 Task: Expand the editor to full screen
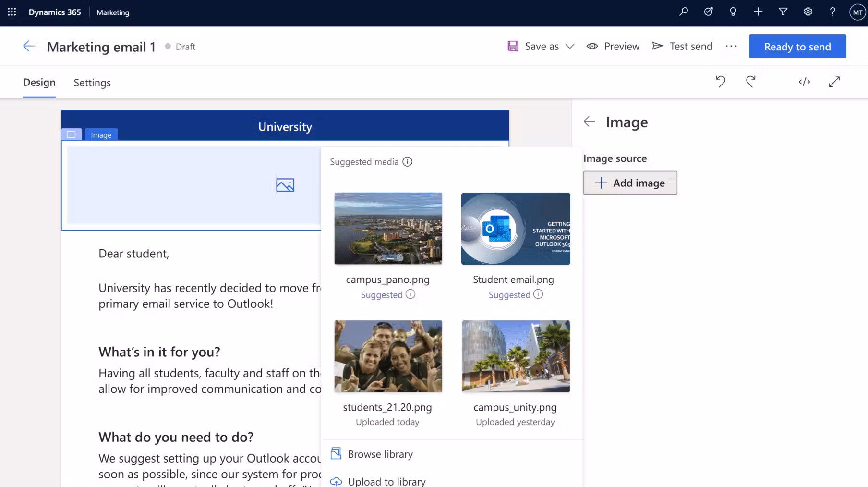coord(834,82)
